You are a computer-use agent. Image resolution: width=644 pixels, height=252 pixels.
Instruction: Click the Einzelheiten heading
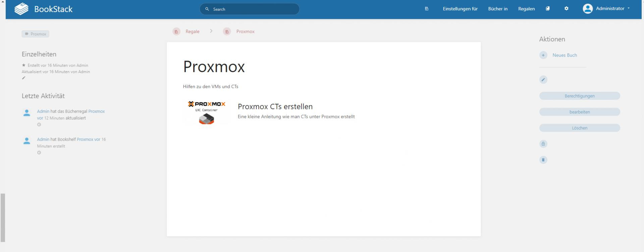coord(39,54)
